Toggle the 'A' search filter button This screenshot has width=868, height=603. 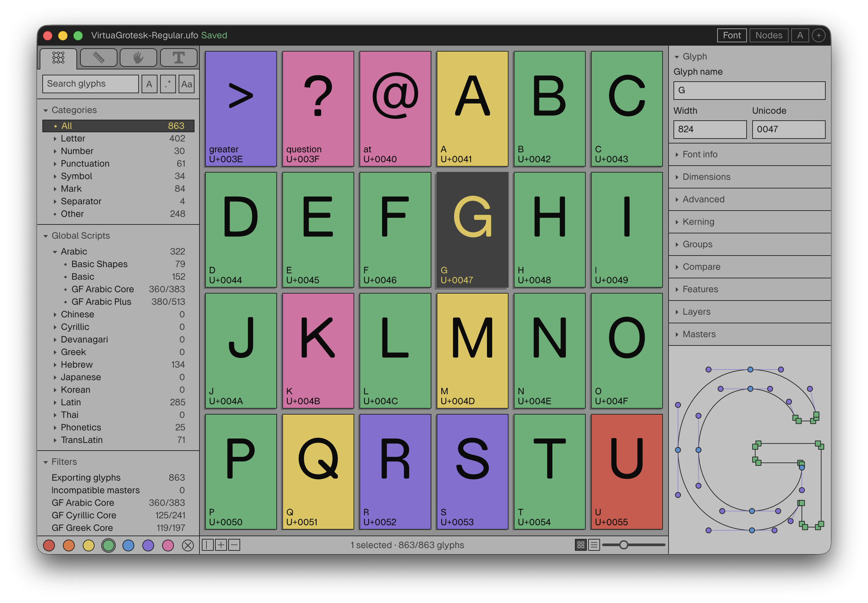point(149,84)
